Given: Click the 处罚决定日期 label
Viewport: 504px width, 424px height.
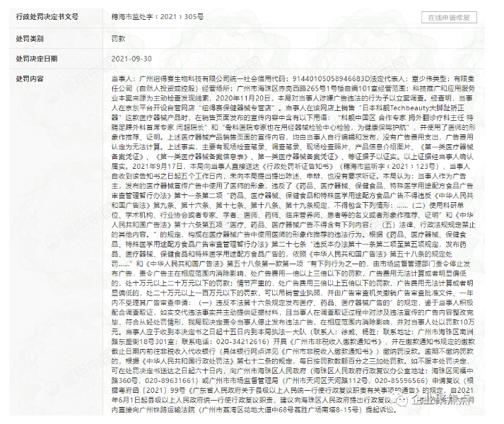Looking at the screenshot, I should coord(37,59).
